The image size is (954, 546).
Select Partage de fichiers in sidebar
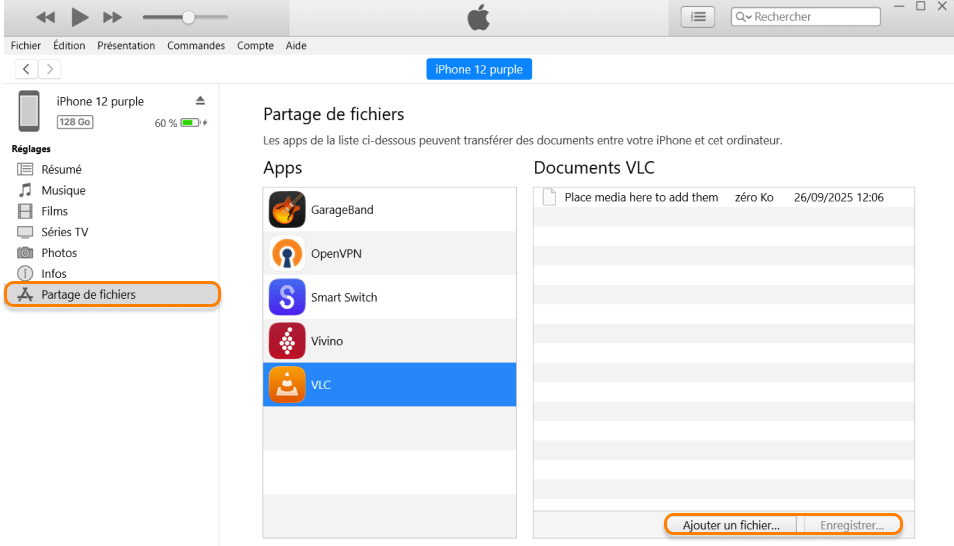112,295
